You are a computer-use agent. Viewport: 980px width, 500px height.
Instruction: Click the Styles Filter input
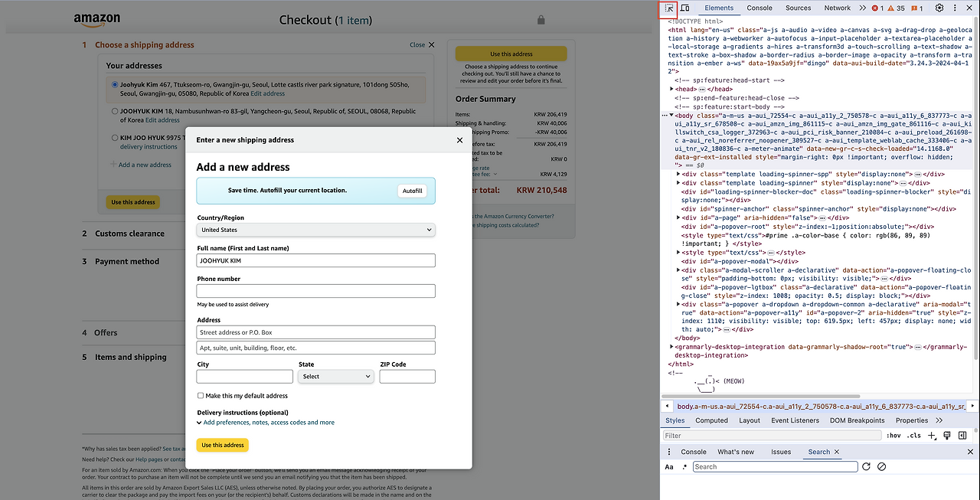772,436
